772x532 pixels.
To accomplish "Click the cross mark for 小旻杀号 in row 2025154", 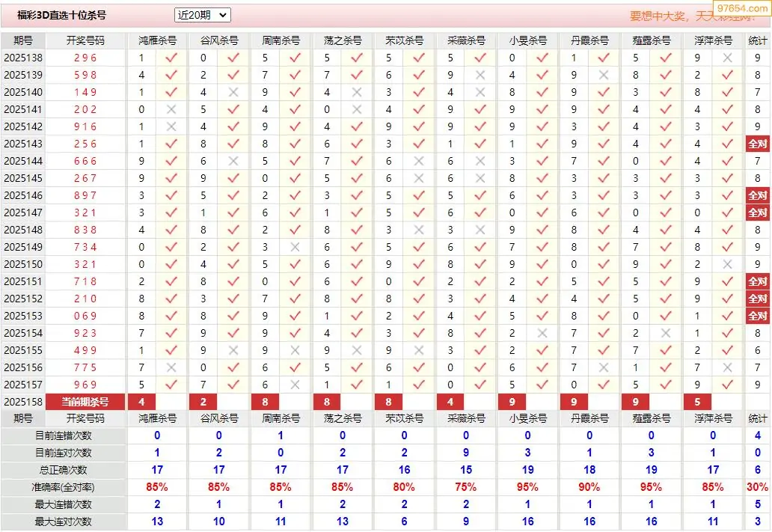I will [542, 333].
